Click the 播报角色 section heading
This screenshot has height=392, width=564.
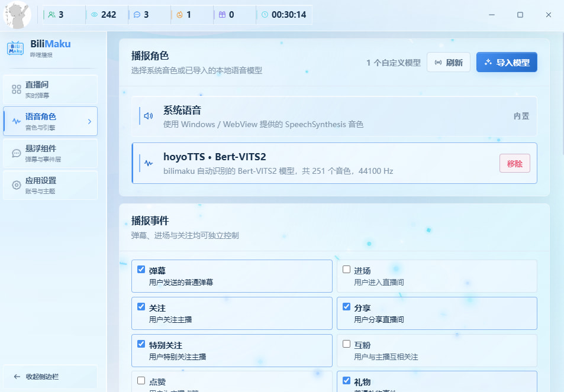click(x=150, y=56)
